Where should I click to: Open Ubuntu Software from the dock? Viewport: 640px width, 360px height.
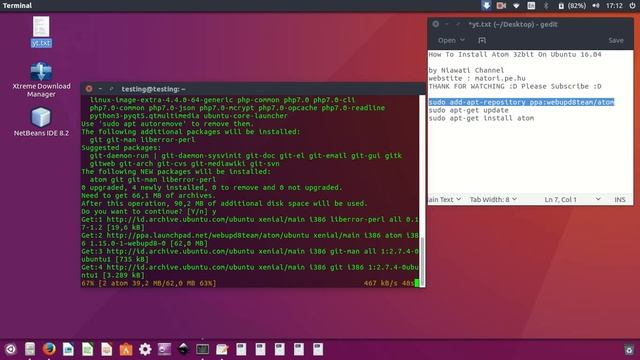pyautogui.click(x=126, y=349)
